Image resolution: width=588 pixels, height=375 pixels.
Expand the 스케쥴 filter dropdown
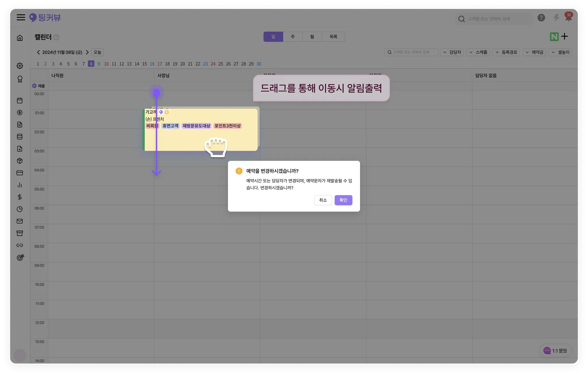[x=478, y=52]
